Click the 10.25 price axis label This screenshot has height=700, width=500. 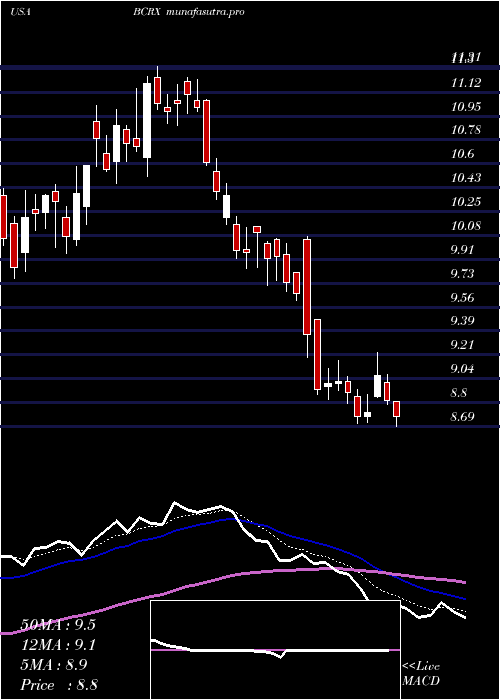pos(466,201)
